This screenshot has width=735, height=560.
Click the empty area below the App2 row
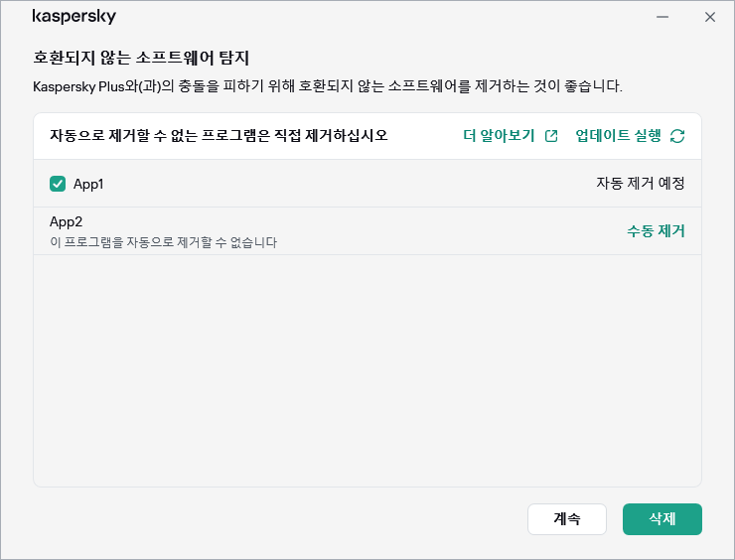pyautogui.click(x=367, y=367)
